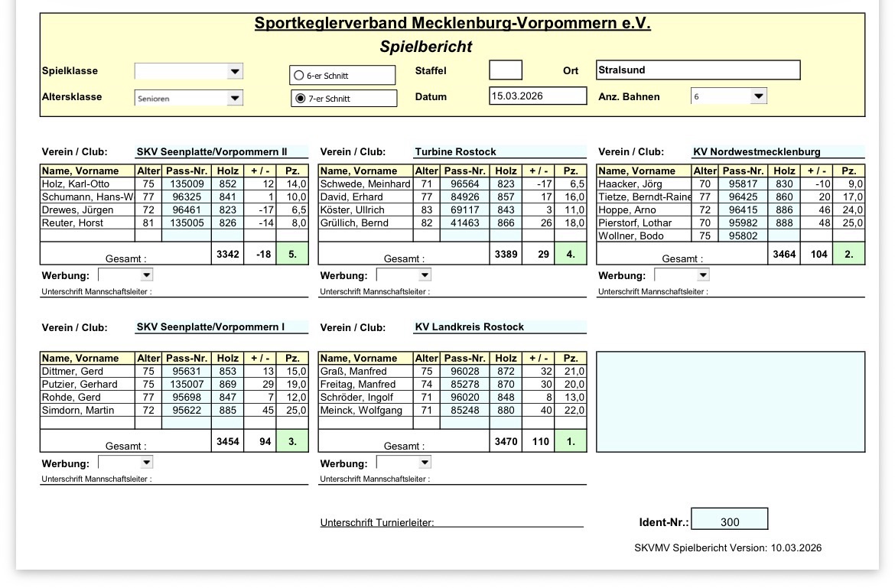The width and height of the screenshot is (895, 588).
Task: Expand the Anz. Bahnen dropdown
Action: click(757, 96)
